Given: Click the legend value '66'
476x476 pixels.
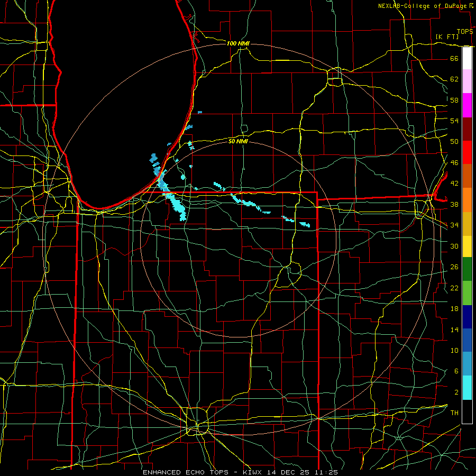Looking at the screenshot, I should pyautogui.click(x=454, y=58).
